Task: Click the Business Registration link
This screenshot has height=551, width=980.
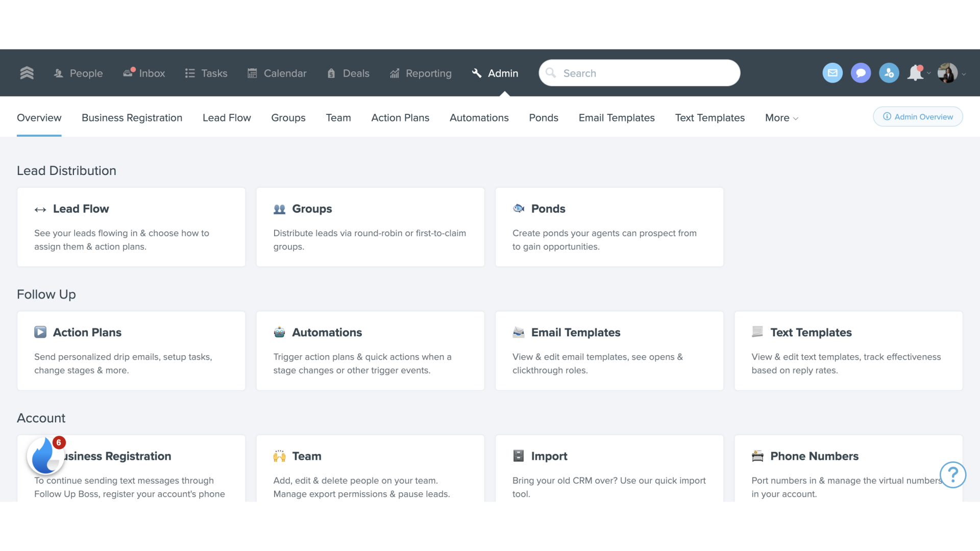Action: coord(132,118)
